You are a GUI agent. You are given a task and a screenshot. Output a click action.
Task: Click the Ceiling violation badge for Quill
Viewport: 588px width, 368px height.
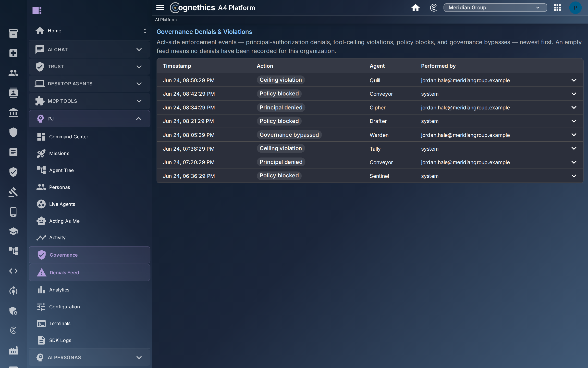pyautogui.click(x=281, y=80)
